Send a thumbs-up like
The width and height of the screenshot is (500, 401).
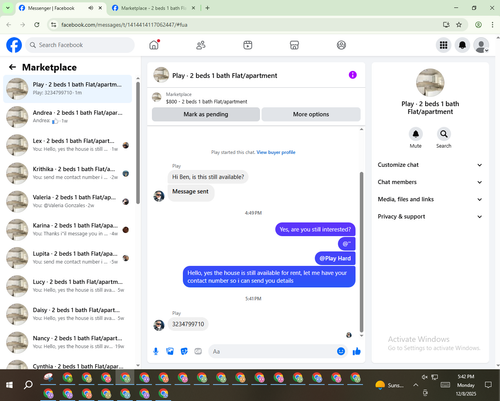(357, 351)
